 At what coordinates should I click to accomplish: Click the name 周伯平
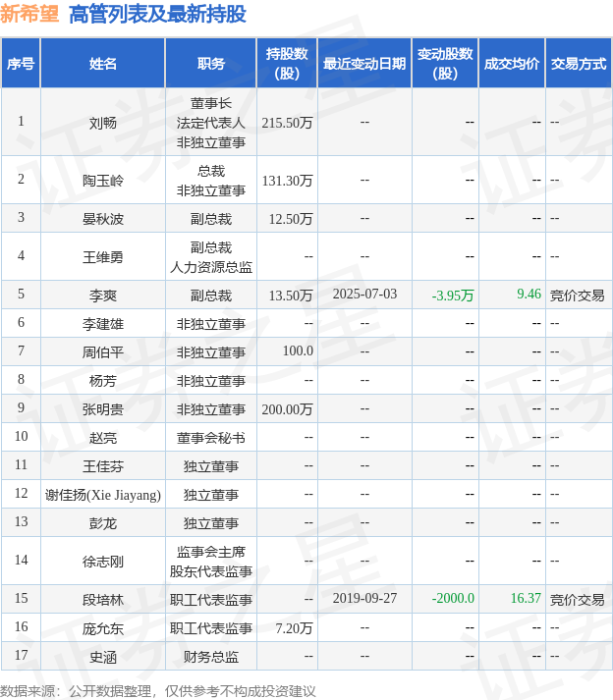coord(103,352)
